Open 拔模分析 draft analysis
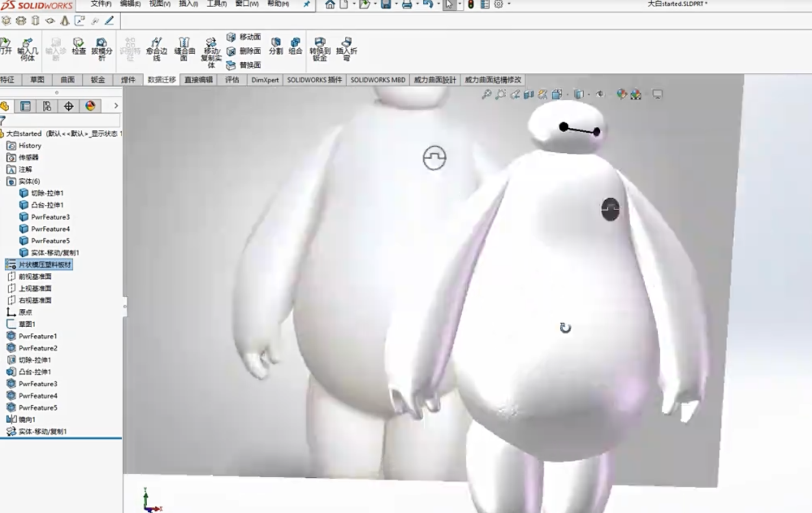This screenshot has width=812, height=513. coord(101,49)
